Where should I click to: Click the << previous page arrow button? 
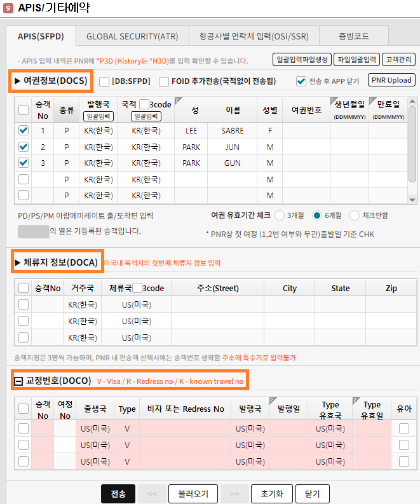152,494
